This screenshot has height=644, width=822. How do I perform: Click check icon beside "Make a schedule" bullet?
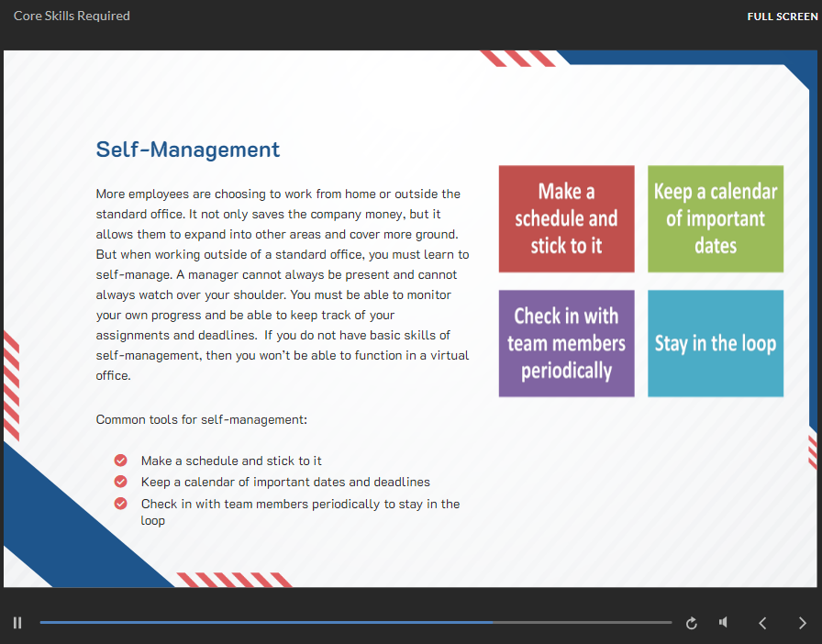pyautogui.click(x=120, y=461)
